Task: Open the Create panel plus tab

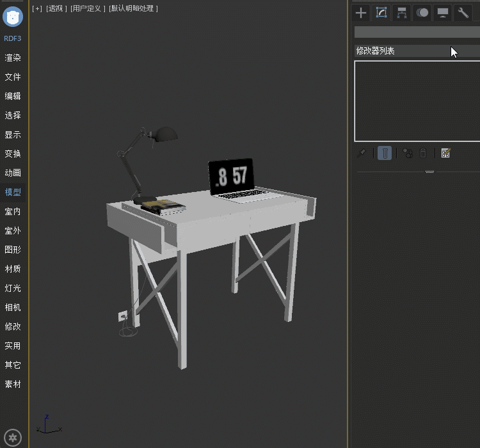Action: [x=361, y=13]
